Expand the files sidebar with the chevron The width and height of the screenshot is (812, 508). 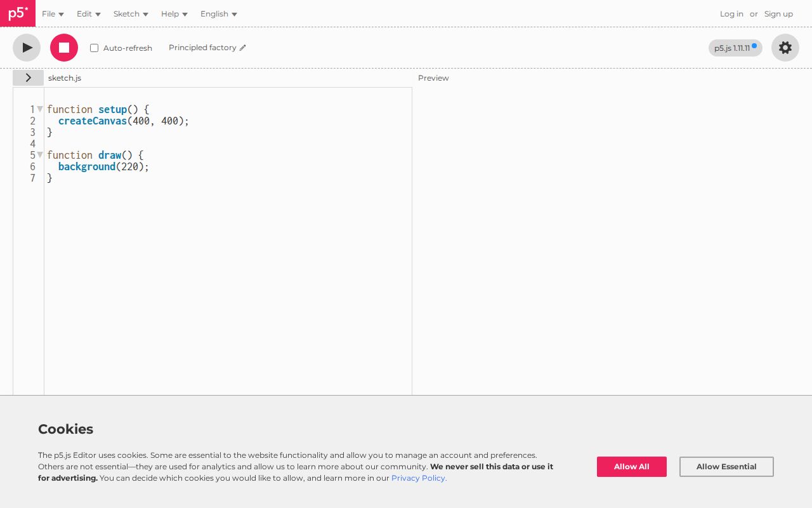coord(28,77)
